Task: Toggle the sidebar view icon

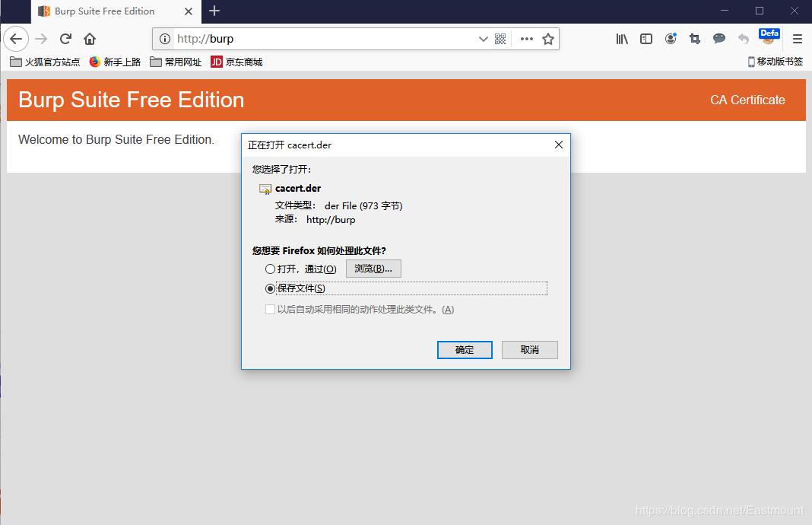Action: [x=645, y=39]
